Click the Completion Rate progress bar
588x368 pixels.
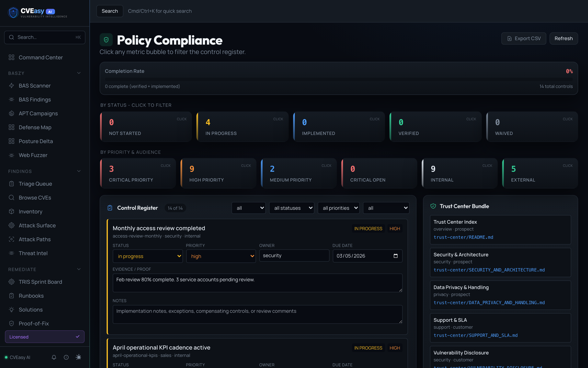tap(339, 79)
